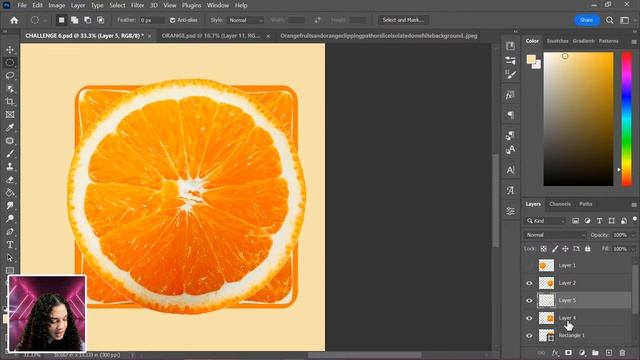Open Color panel options menu
Image resolution: width=640 pixels, height=360 pixels.
pos(634,42)
